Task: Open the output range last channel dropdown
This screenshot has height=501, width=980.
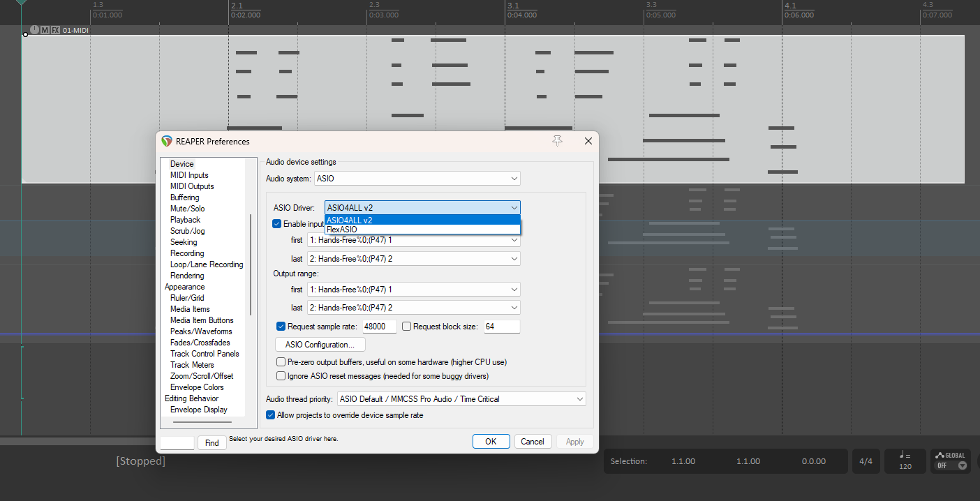Action: (414, 308)
